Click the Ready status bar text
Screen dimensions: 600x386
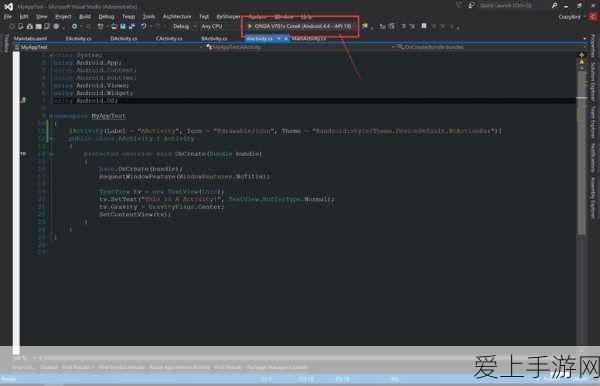coord(8,379)
